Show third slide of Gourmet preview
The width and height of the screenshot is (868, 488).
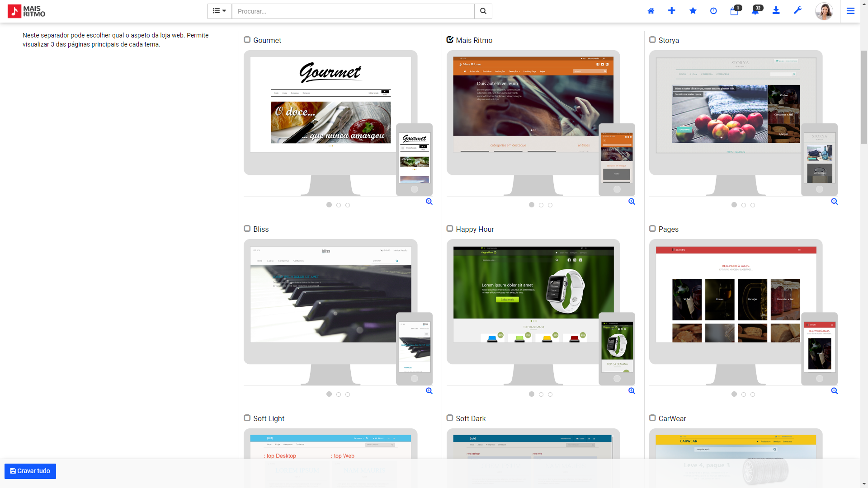(348, 205)
